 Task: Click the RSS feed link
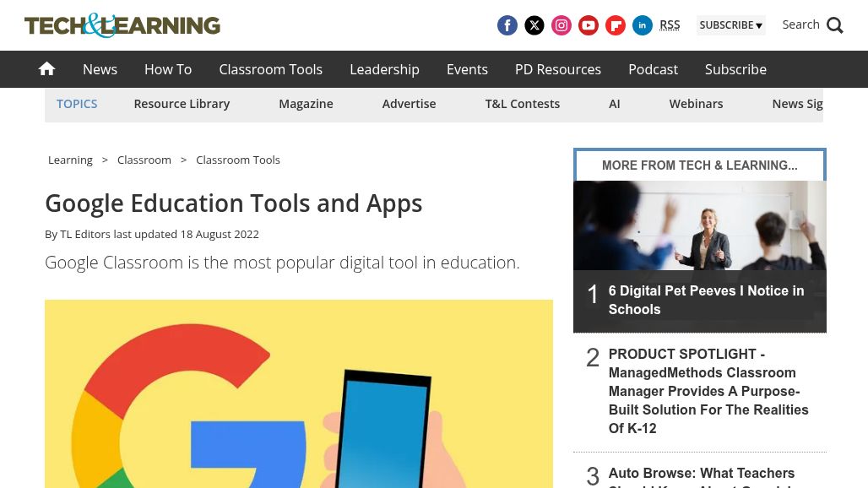tap(670, 24)
